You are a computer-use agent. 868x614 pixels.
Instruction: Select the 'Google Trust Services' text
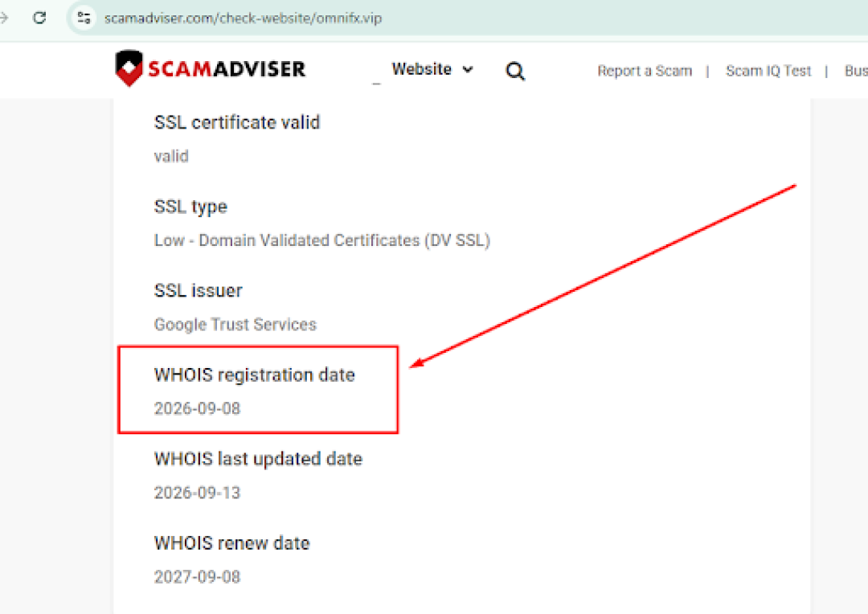[x=235, y=325]
